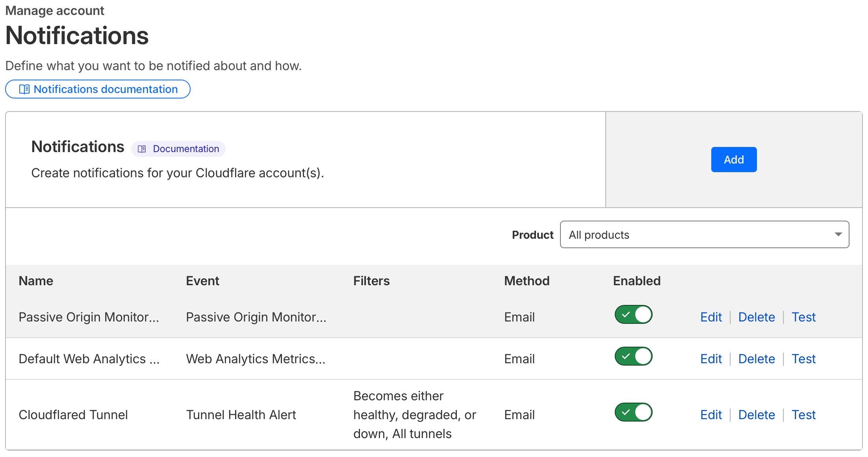Edit the Passive Origin Monitor notification

point(711,317)
